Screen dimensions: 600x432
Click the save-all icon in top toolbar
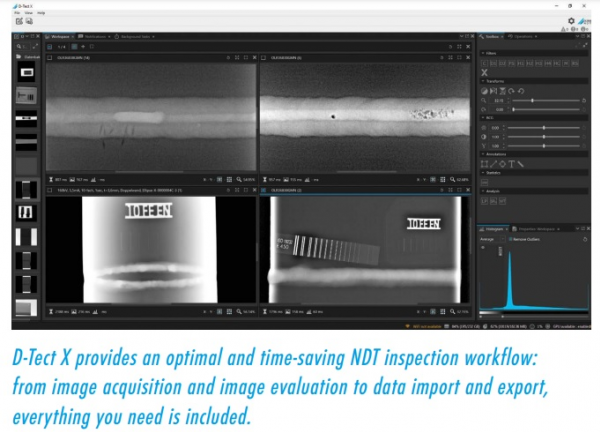(29, 21)
